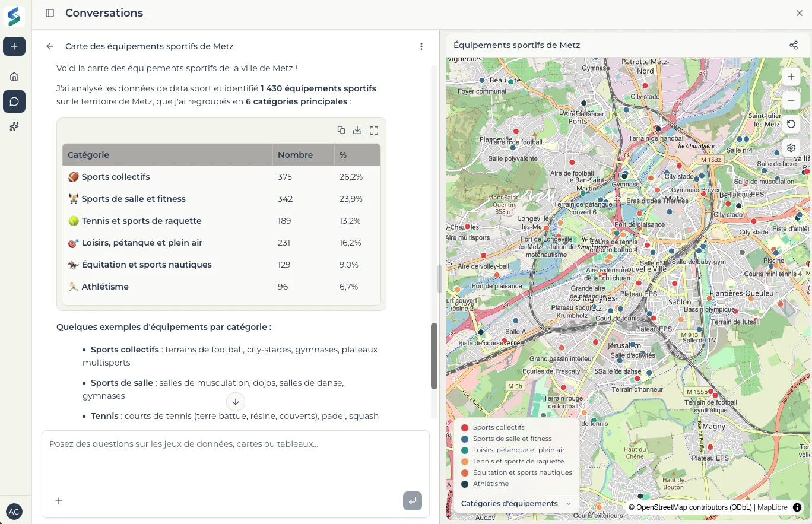This screenshot has width=812, height=524.
Task: Start a new conversation with plus button
Action: pyautogui.click(x=14, y=46)
